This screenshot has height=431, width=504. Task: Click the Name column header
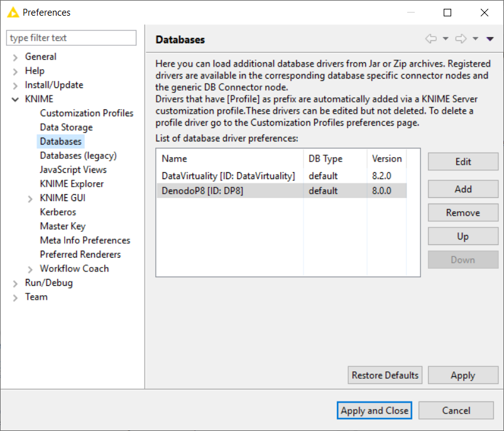pos(230,159)
